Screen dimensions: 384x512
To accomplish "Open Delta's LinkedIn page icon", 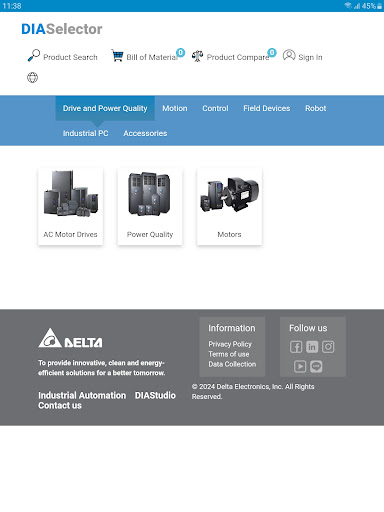I will click(312, 347).
